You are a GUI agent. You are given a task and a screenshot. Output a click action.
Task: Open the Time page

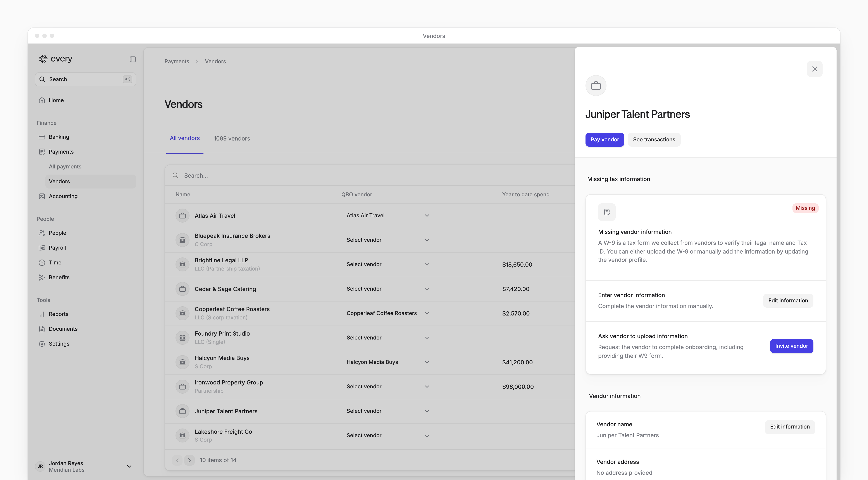click(86, 262)
